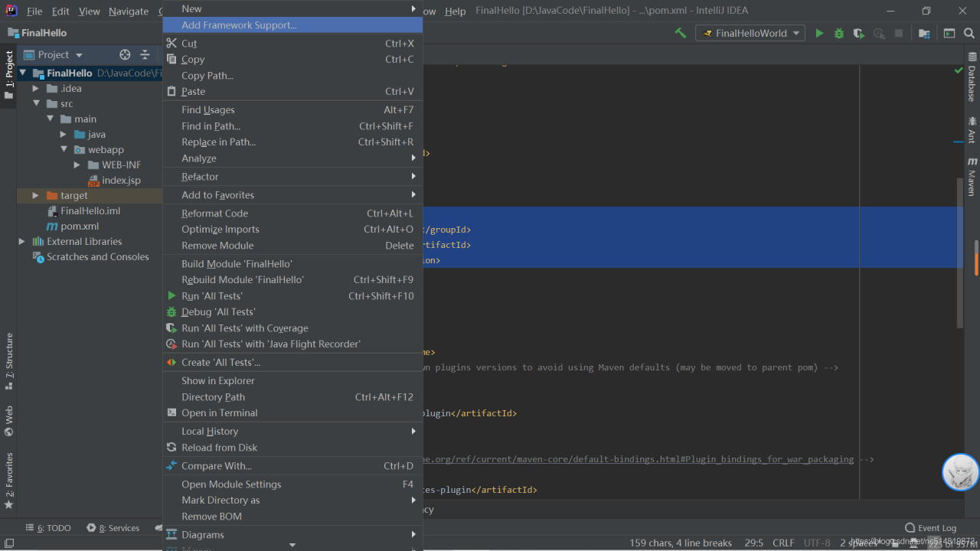Click UTF-8 encoding in status bar

tap(816, 543)
